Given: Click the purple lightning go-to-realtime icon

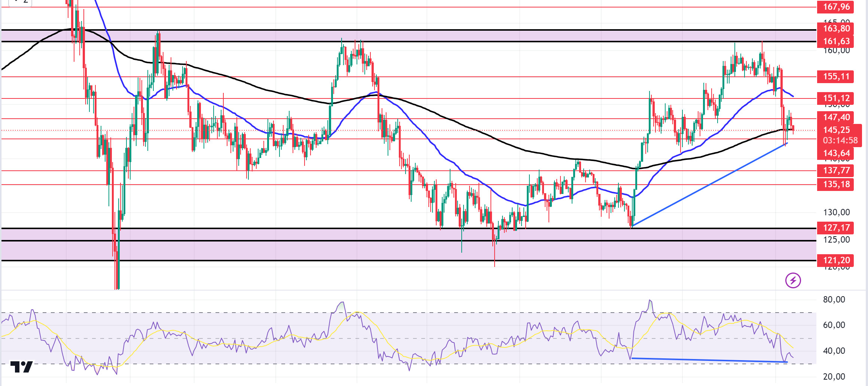Looking at the screenshot, I should (x=793, y=280).
